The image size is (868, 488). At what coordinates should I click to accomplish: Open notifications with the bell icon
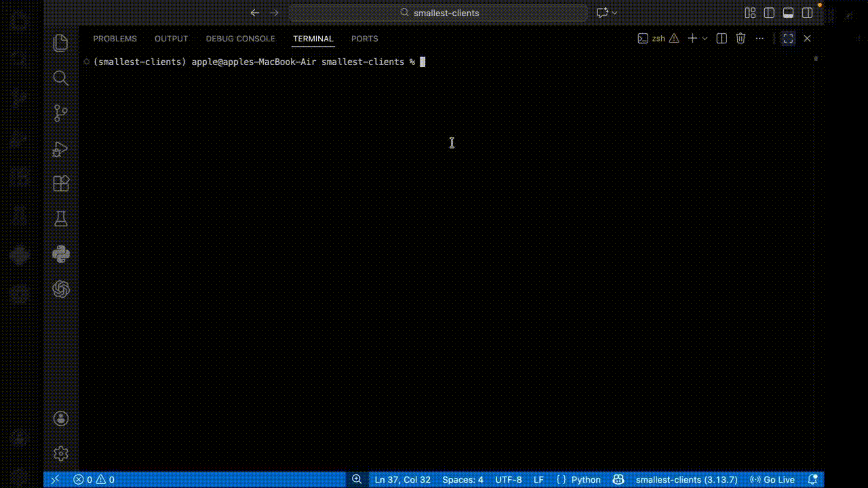(x=812, y=480)
